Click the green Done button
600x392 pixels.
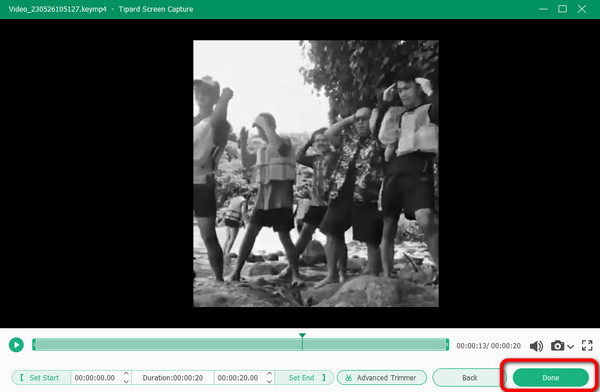[550, 377]
